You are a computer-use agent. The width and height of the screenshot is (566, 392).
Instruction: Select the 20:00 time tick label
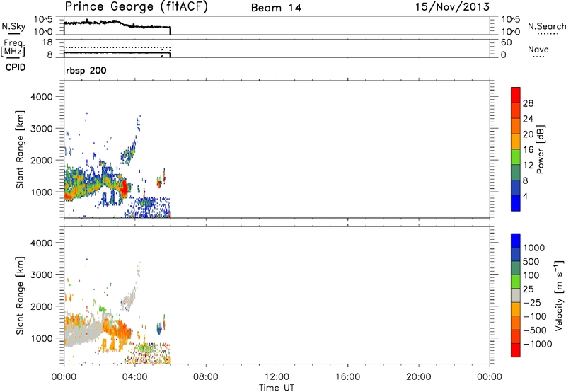point(419,377)
